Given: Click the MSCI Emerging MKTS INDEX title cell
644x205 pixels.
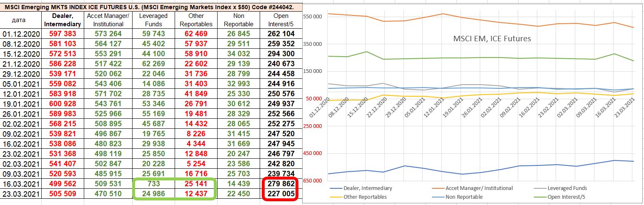Looking at the screenshot, I should pyautogui.click(x=149, y=7).
